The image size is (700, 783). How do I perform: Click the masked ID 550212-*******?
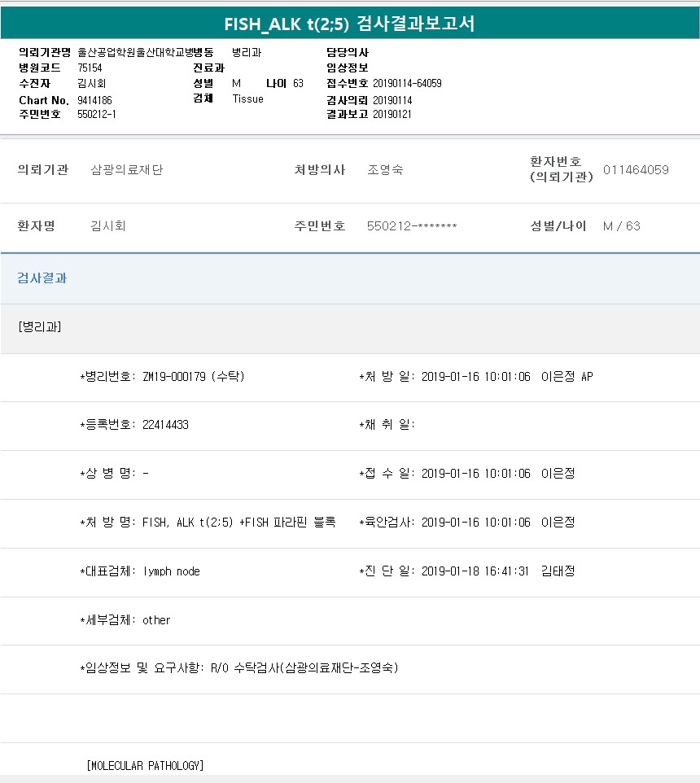412,225
